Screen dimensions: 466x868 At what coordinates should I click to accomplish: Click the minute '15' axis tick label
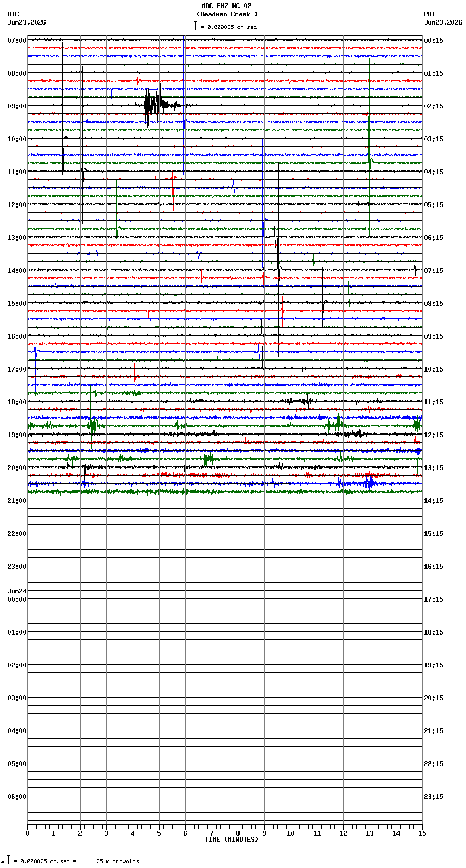pyautogui.click(x=422, y=833)
